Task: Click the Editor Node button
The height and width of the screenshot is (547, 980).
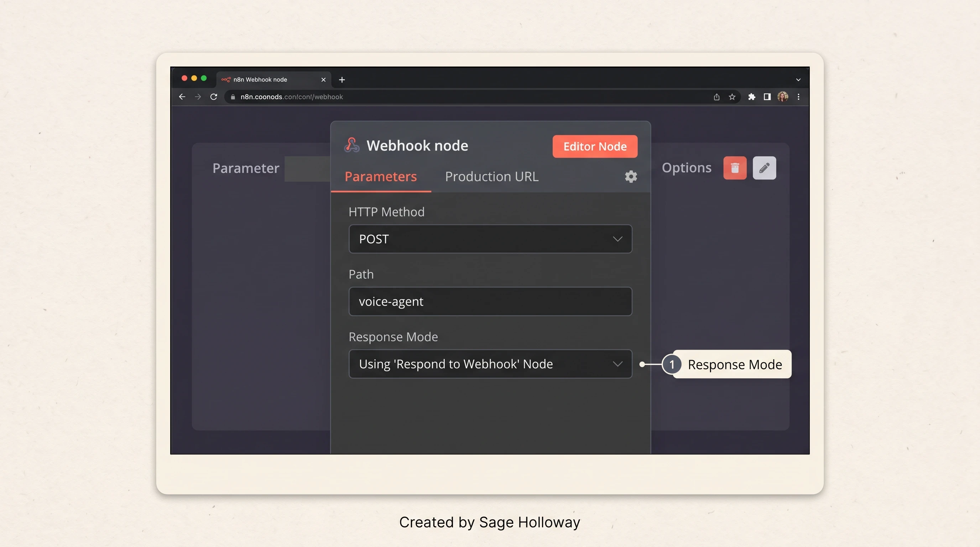Action: (x=595, y=146)
